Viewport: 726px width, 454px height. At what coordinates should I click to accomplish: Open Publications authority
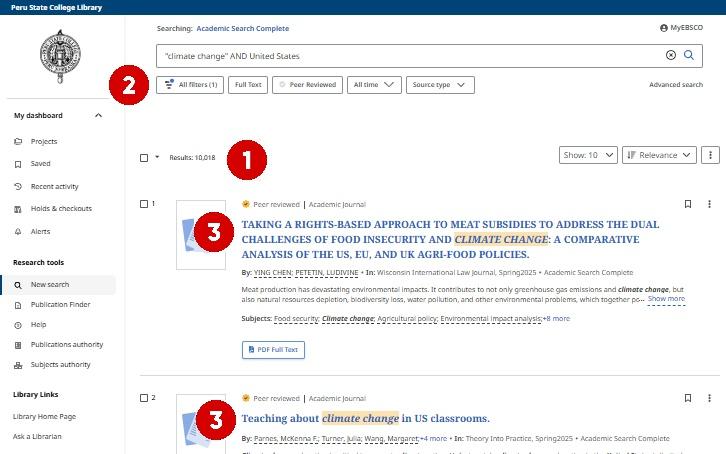coord(67,344)
